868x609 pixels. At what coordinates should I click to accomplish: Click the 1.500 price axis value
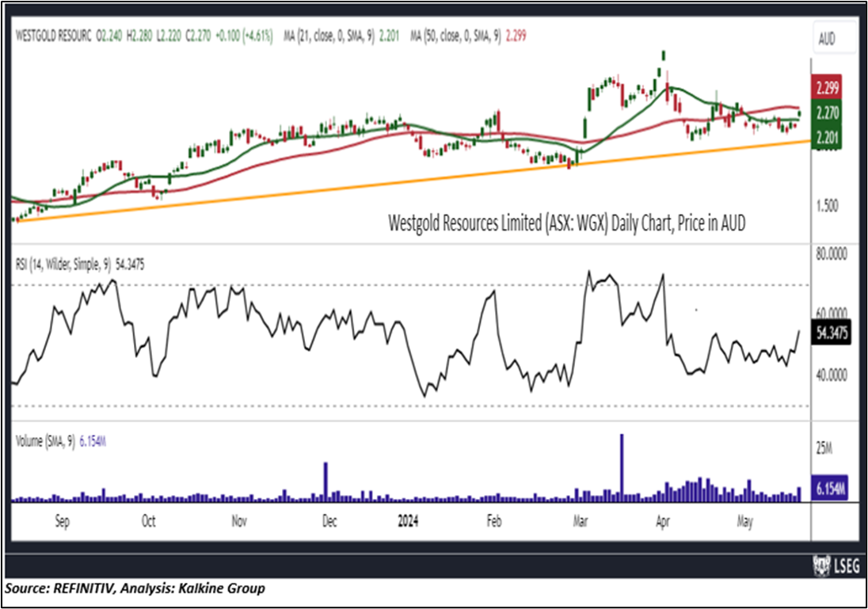827,206
